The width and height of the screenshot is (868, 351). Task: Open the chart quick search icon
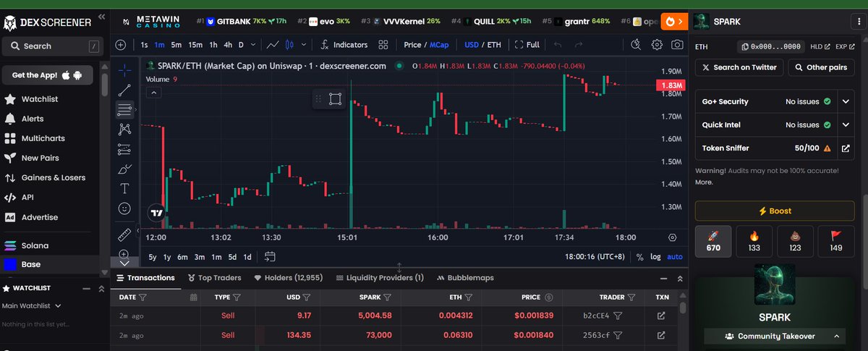[636, 45]
